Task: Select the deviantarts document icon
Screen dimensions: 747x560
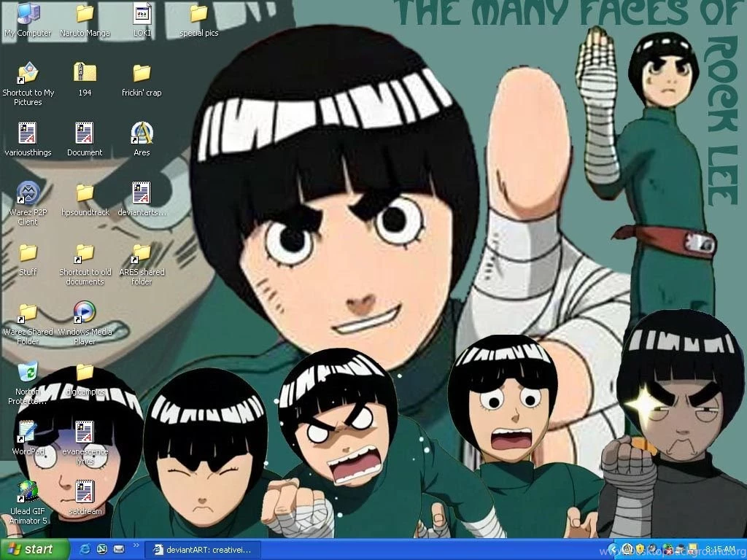Action: pos(142,199)
